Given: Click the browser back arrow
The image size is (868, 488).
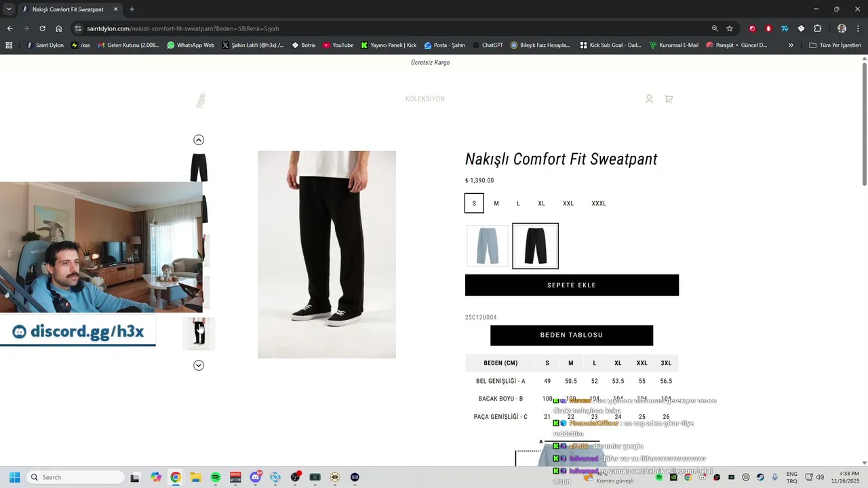Looking at the screenshot, I should pos(9,28).
